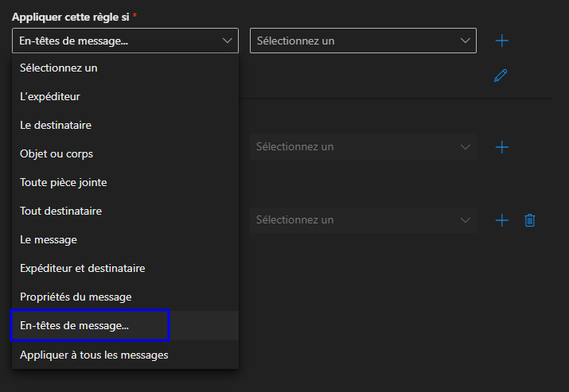Pick 'Le message' in the condition list
The width and height of the screenshot is (569, 392).
(x=49, y=240)
